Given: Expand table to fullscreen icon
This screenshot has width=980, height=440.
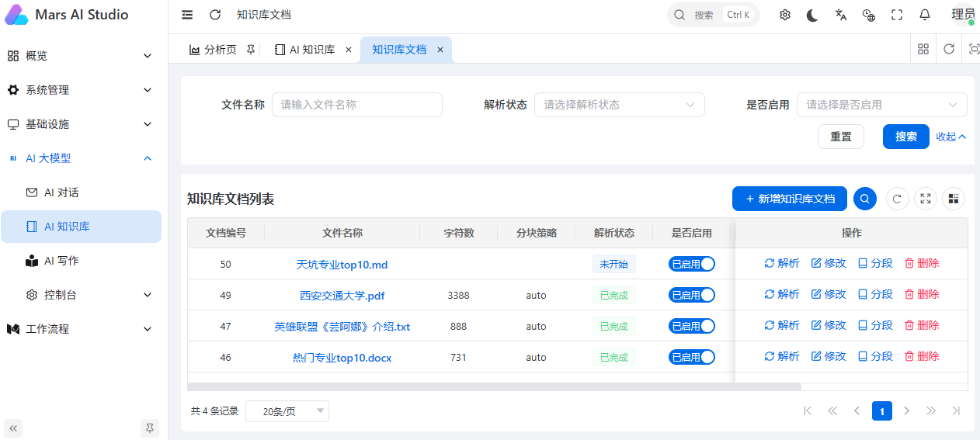Looking at the screenshot, I should point(926,199).
